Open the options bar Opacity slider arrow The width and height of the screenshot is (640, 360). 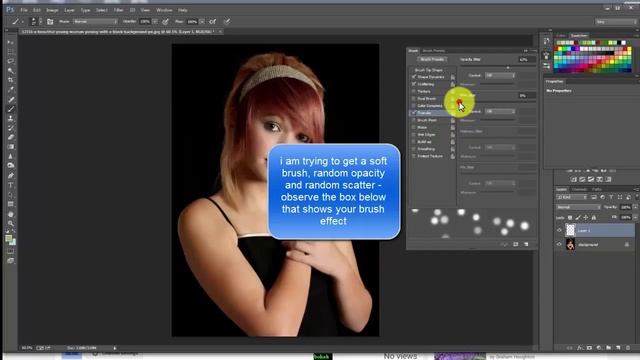tap(155, 22)
